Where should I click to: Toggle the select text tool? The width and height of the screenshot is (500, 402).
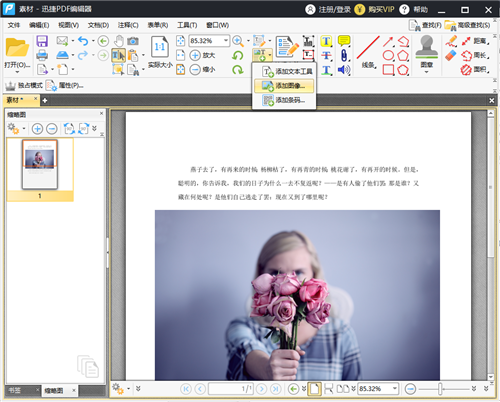tap(118, 55)
